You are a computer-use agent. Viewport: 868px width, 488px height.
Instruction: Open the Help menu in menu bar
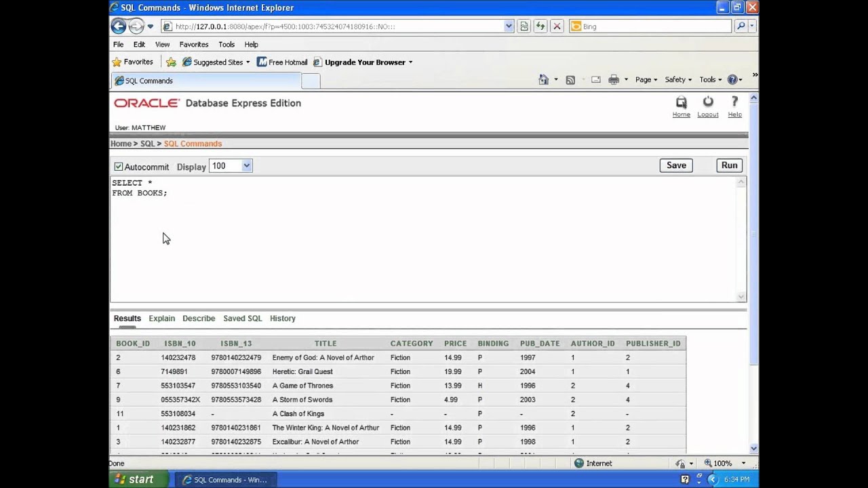(x=251, y=45)
